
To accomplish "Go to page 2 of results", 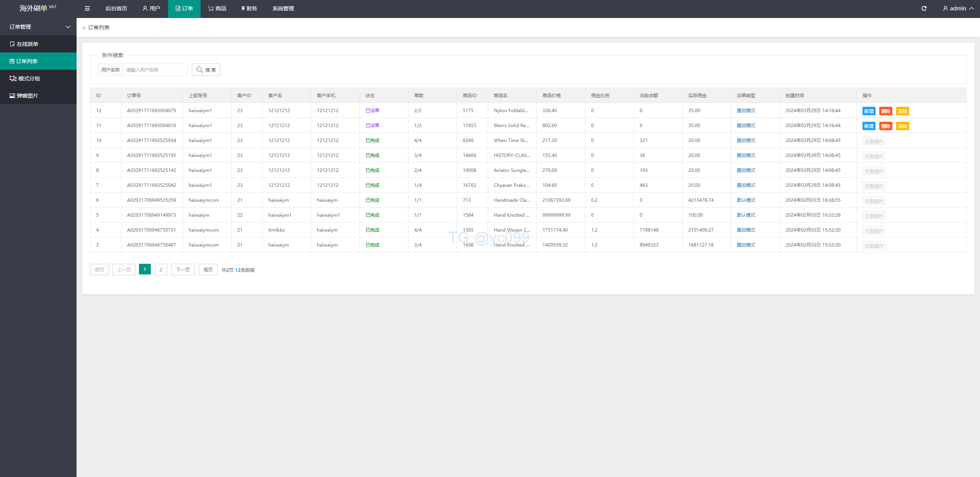I will coord(161,270).
